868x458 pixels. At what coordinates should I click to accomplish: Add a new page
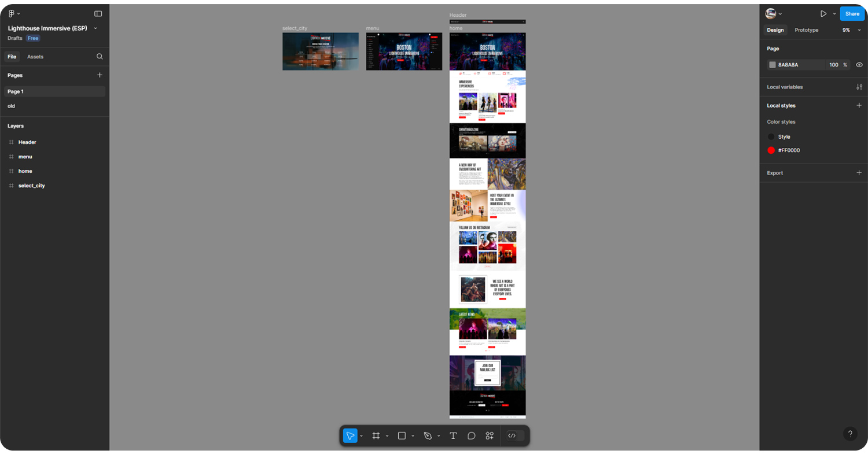[x=100, y=75]
